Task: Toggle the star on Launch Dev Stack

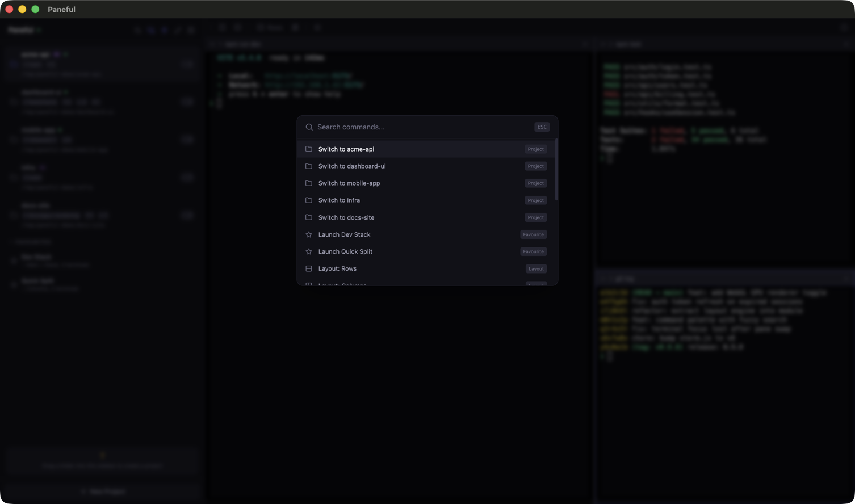Action: 309,234
